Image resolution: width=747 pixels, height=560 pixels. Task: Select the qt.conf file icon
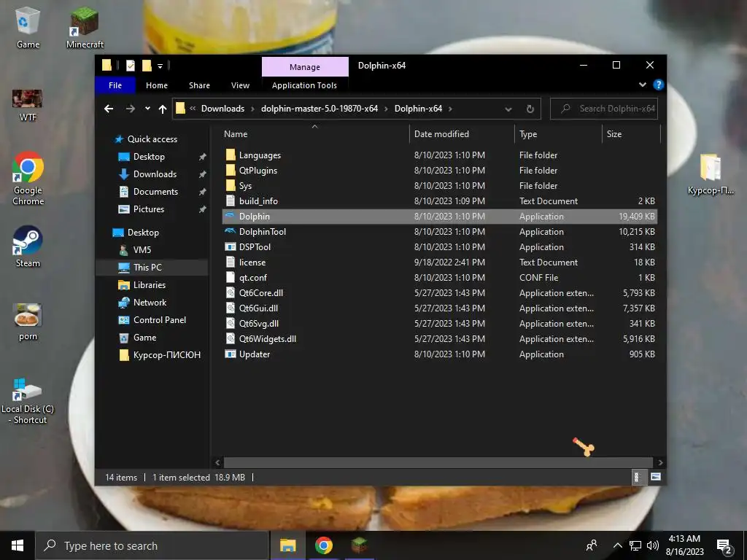[231, 277]
